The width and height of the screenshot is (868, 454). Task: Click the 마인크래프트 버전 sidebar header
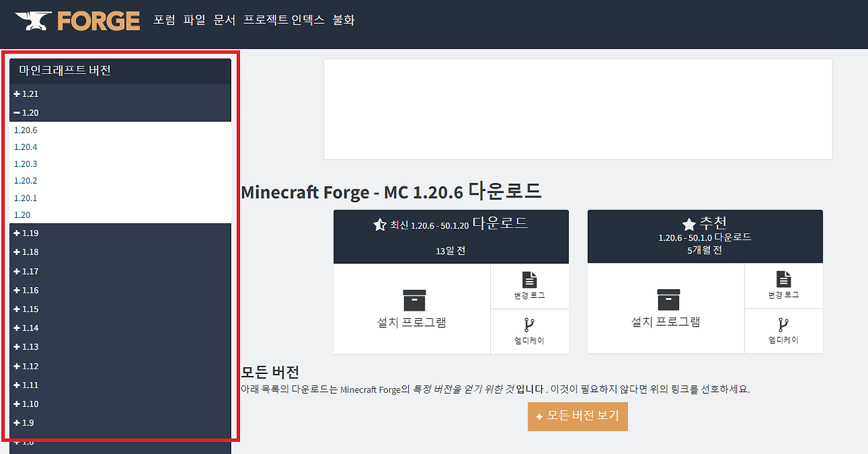tap(120, 71)
